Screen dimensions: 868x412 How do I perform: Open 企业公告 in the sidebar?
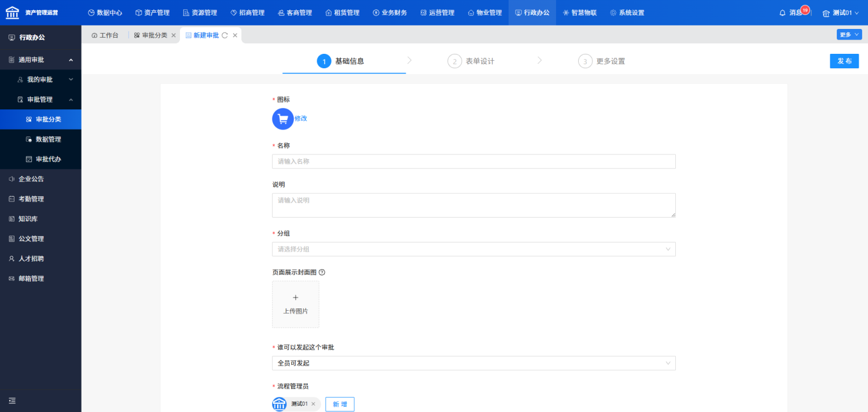click(41, 179)
